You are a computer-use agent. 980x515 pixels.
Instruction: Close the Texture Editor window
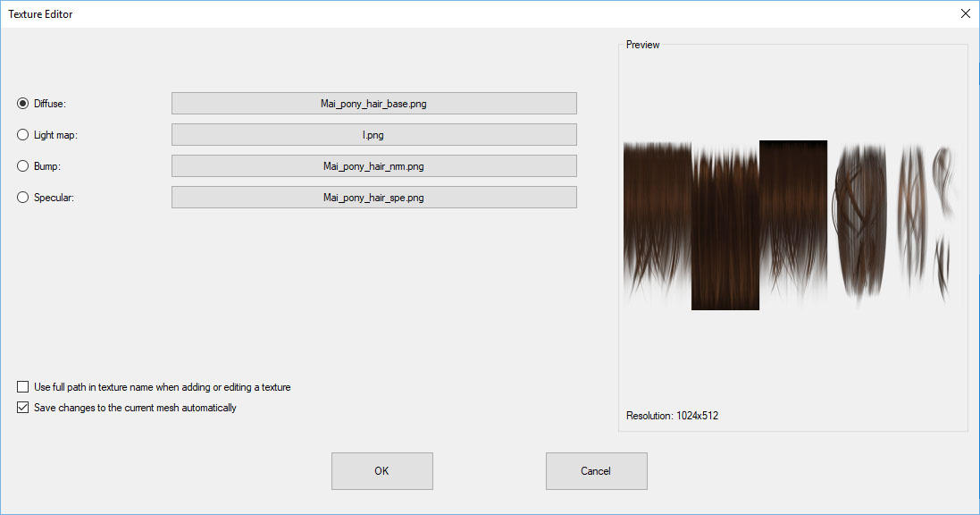[966, 13]
